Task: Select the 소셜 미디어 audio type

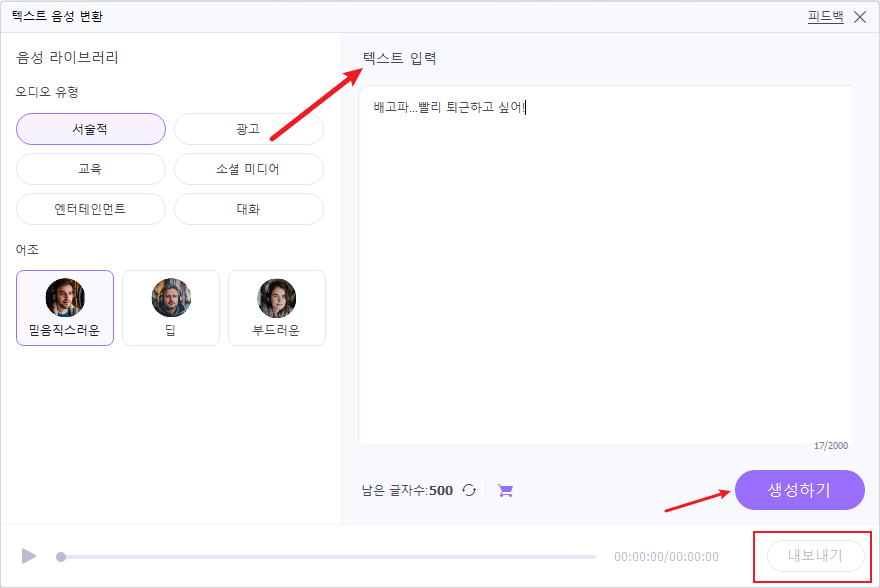Action: (x=249, y=169)
